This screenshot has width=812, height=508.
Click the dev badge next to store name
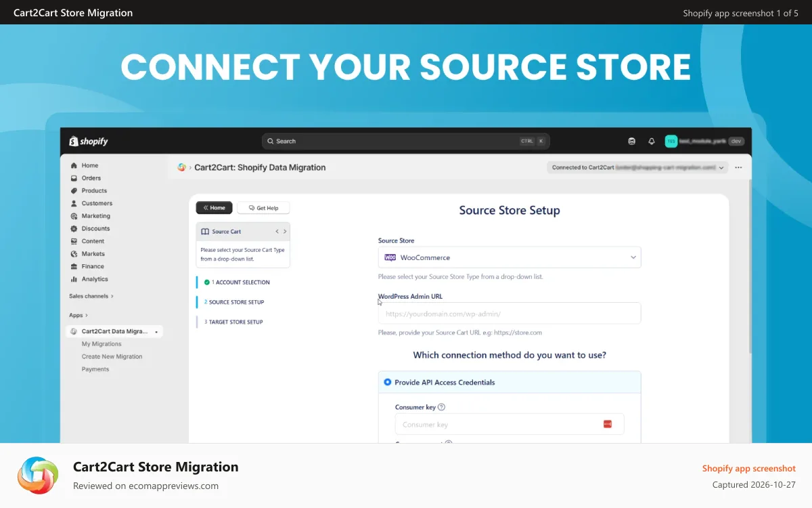[x=736, y=141]
